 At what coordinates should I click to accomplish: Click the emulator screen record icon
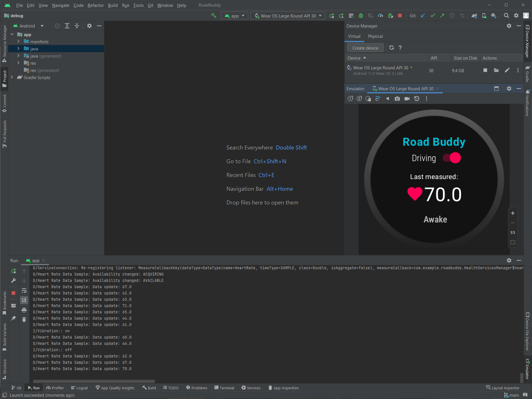point(407,99)
